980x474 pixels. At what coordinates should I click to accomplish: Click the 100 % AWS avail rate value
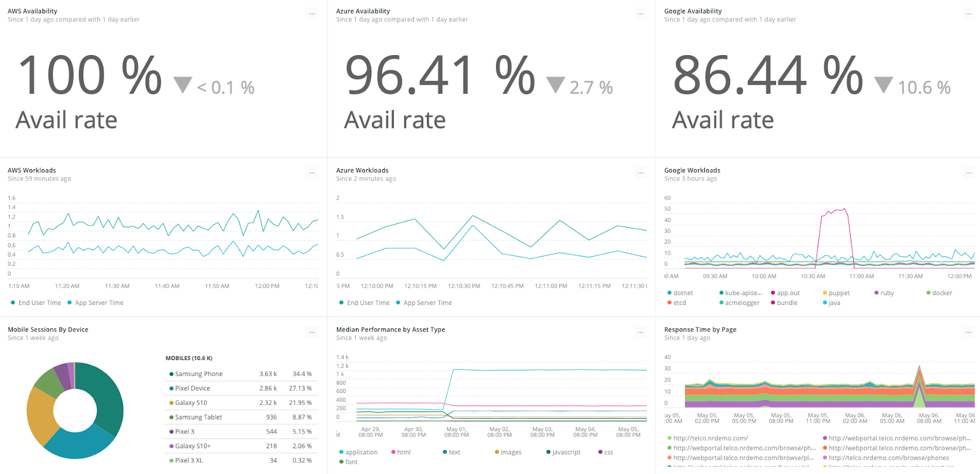[x=89, y=75]
